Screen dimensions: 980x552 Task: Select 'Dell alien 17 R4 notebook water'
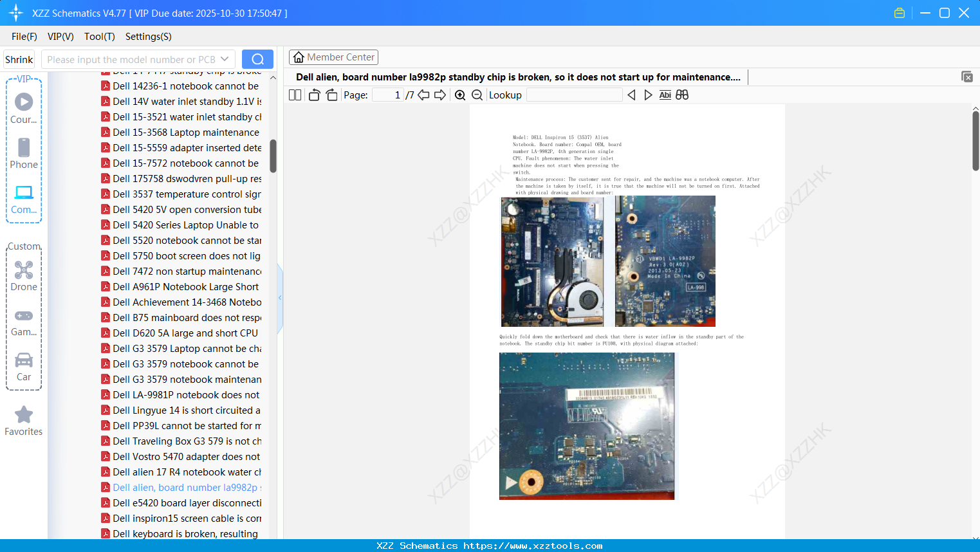pos(181,472)
